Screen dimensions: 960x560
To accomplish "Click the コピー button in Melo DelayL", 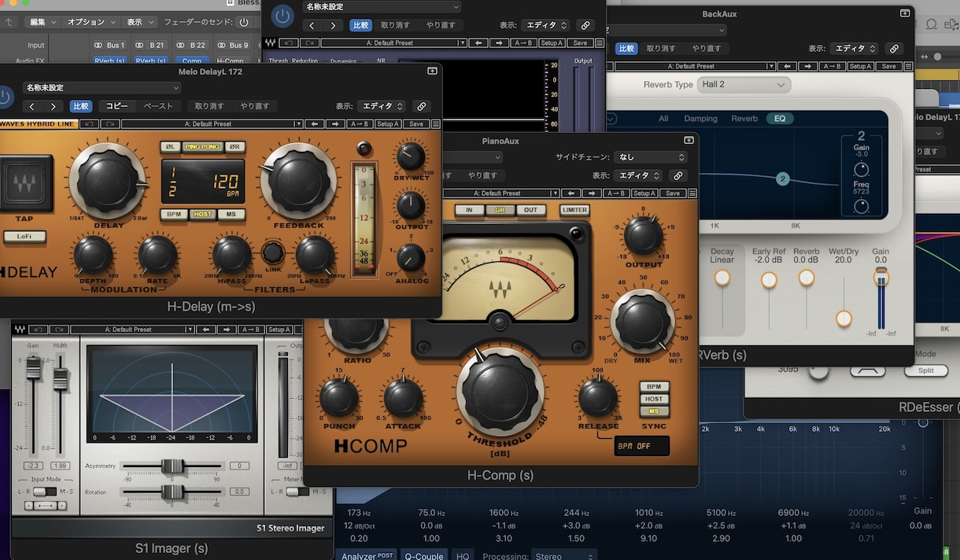I will click(116, 106).
